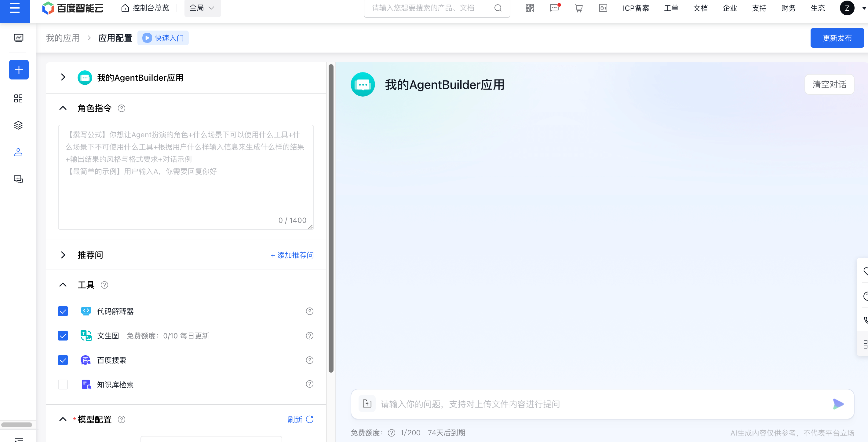The height and width of the screenshot is (442, 868).
Task: Open the account dropdown arrow beside avatar
Action: (x=864, y=8)
